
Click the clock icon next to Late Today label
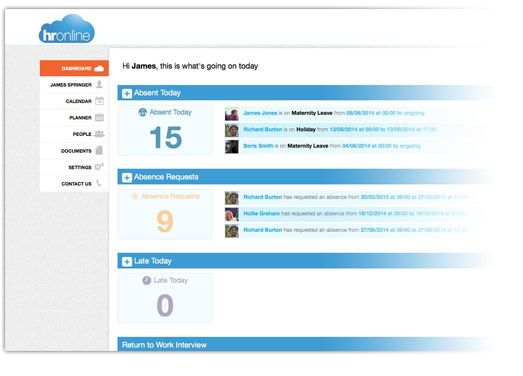click(147, 280)
